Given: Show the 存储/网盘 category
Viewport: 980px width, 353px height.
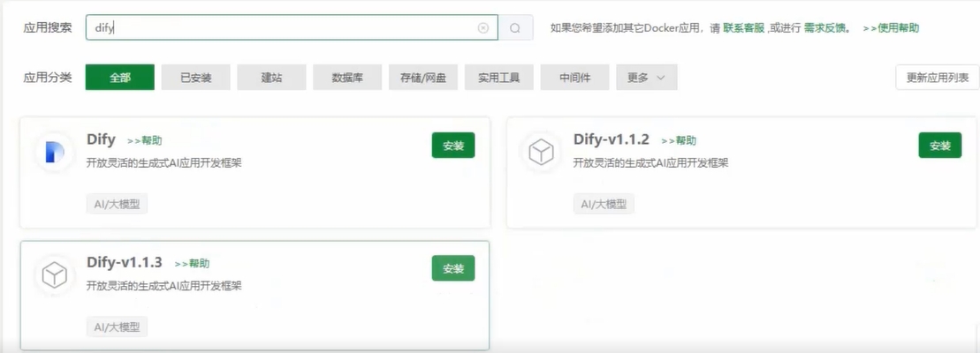Looking at the screenshot, I should [423, 78].
